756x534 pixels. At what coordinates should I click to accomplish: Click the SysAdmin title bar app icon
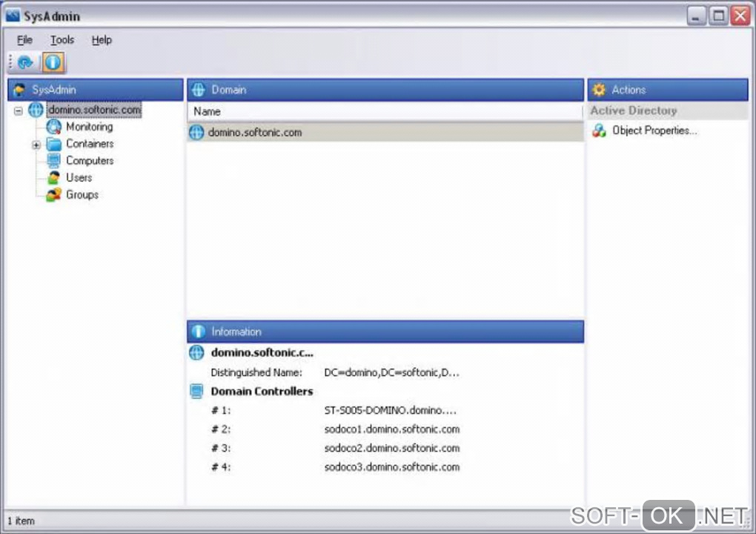point(13,16)
